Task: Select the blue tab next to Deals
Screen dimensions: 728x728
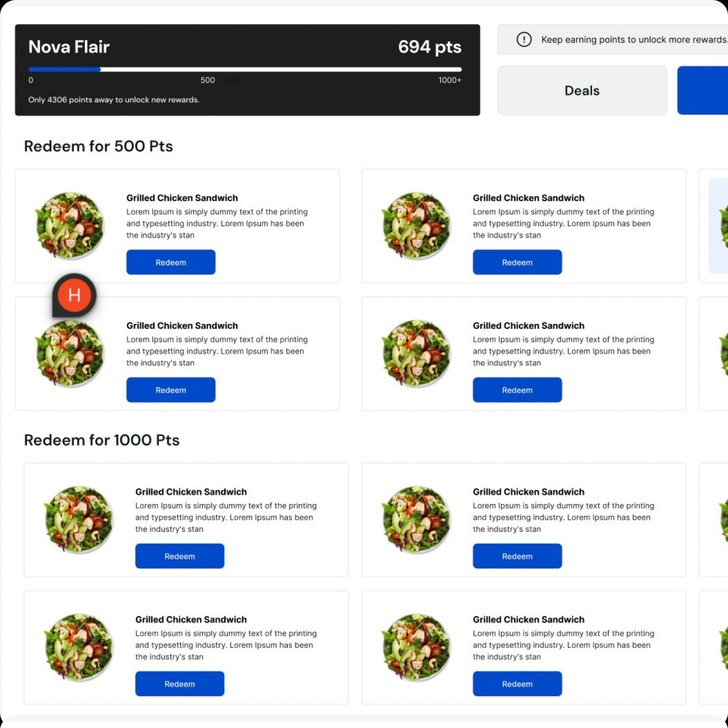Action: click(703, 90)
